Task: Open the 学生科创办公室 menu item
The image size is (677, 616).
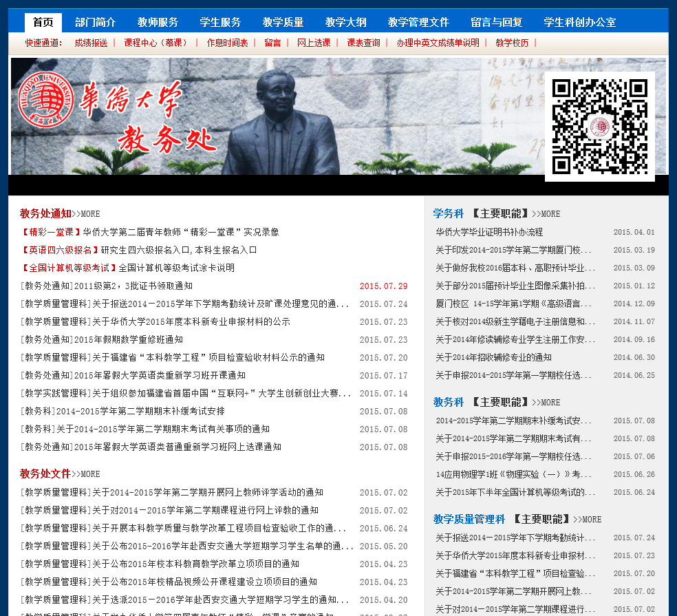Action: pos(580,23)
